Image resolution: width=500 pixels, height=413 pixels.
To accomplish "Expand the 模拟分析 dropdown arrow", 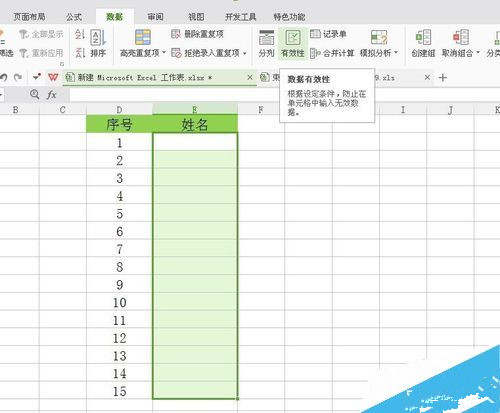I will [396, 53].
